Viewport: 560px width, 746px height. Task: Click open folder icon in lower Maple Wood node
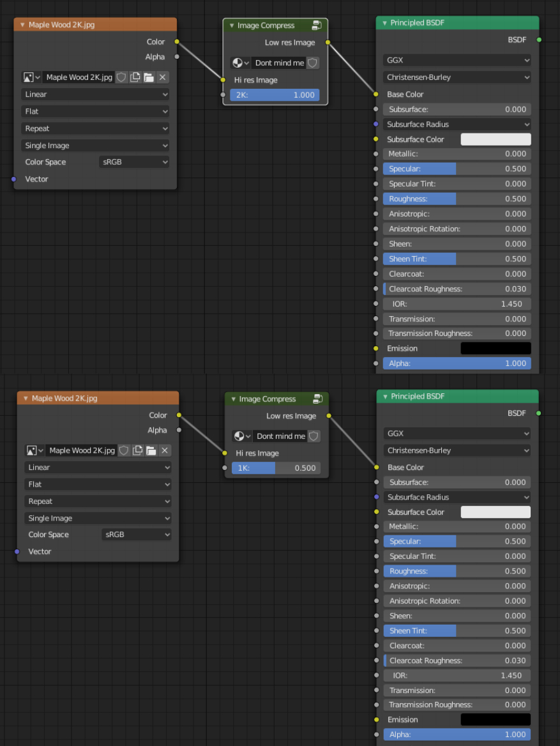click(151, 450)
